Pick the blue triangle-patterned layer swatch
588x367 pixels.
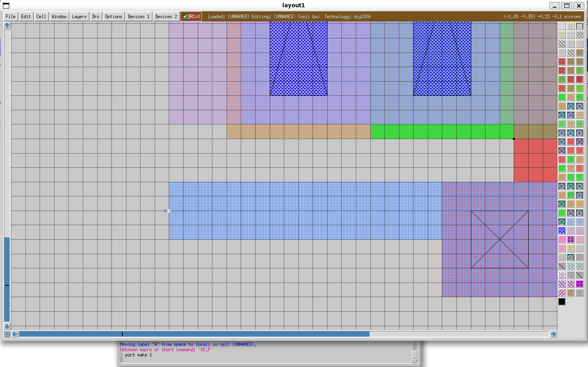pos(562,230)
